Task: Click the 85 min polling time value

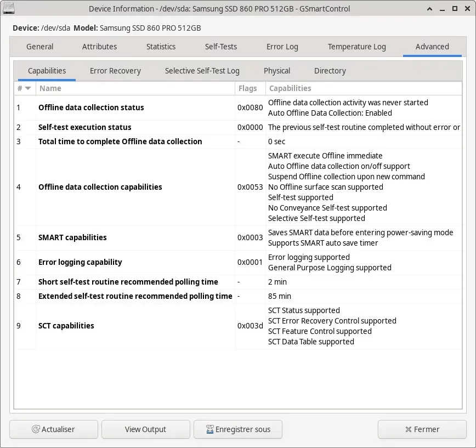Action: (280, 296)
